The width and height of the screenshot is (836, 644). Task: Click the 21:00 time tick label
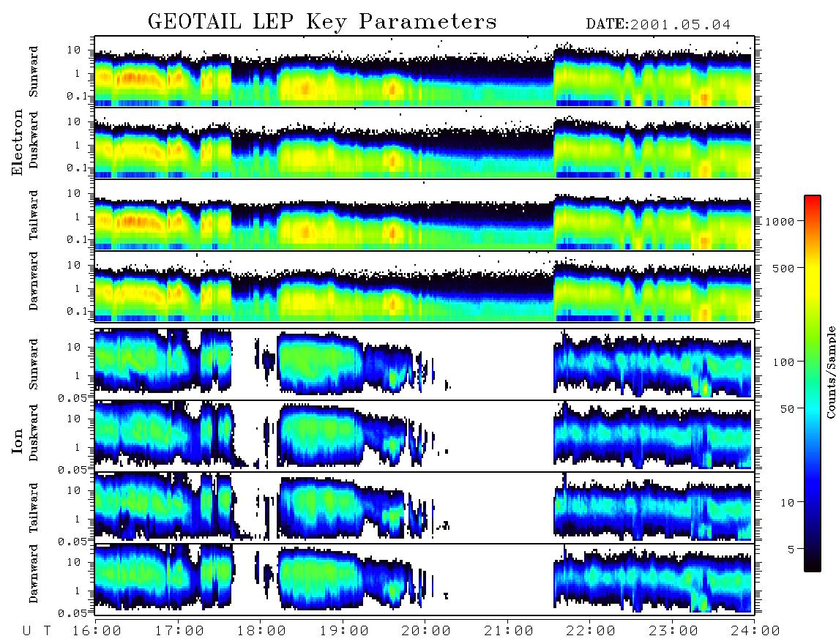[509, 631]
